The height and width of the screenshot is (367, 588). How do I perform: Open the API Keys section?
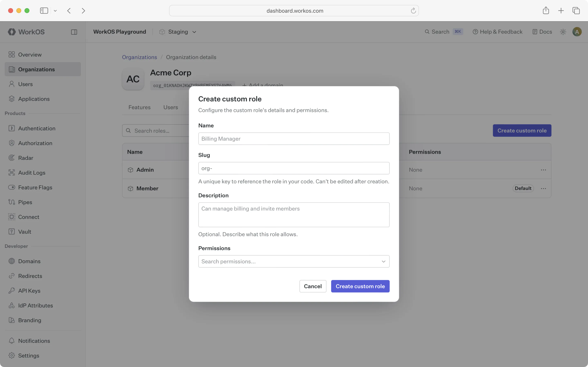pyautogui.click(x=29, y=291)
